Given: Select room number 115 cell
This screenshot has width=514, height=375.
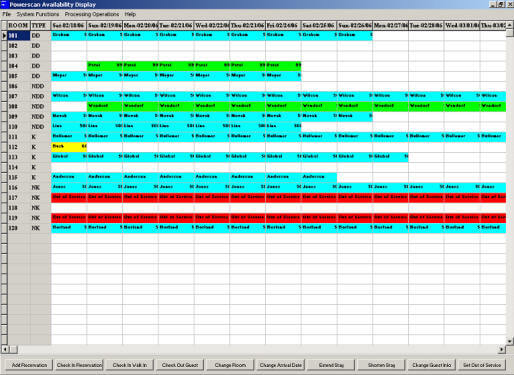Looking at the screenshot, I should [19, 178].
